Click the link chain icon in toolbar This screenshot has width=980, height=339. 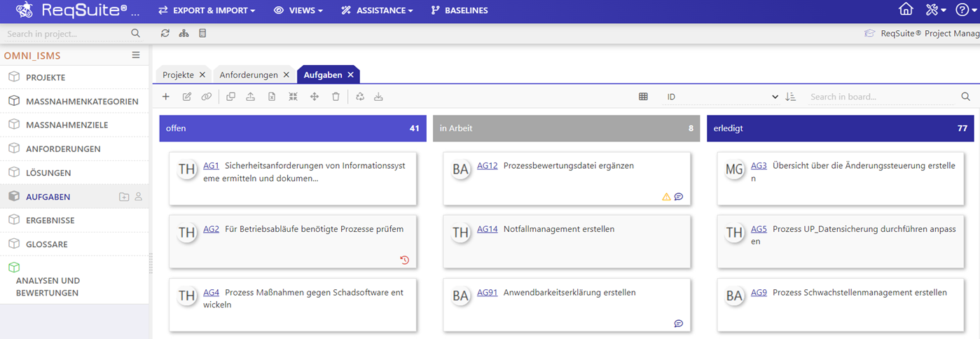click(206, 97)
